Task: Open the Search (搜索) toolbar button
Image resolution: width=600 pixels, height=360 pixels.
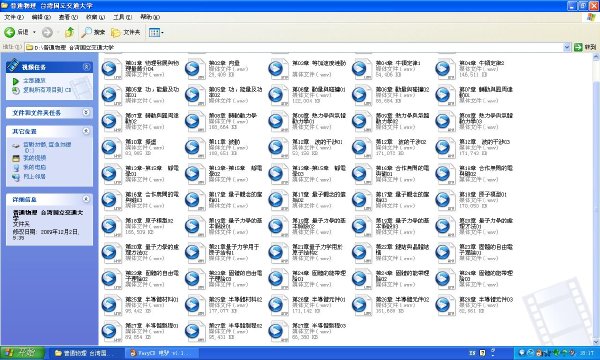Action: [x=93, y=33]
